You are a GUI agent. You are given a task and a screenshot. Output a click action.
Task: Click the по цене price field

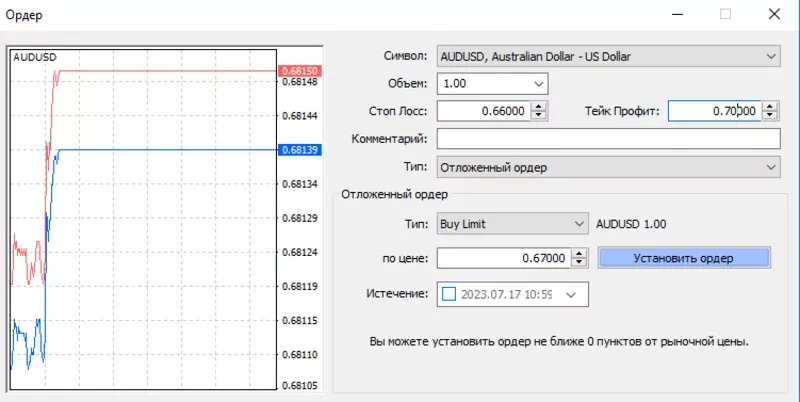504,258
